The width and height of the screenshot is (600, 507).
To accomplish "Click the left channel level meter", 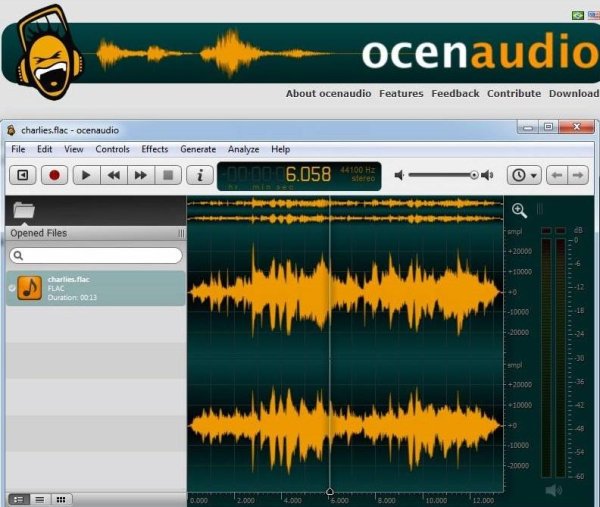I will pyautogui.click(x=546, y=358).
